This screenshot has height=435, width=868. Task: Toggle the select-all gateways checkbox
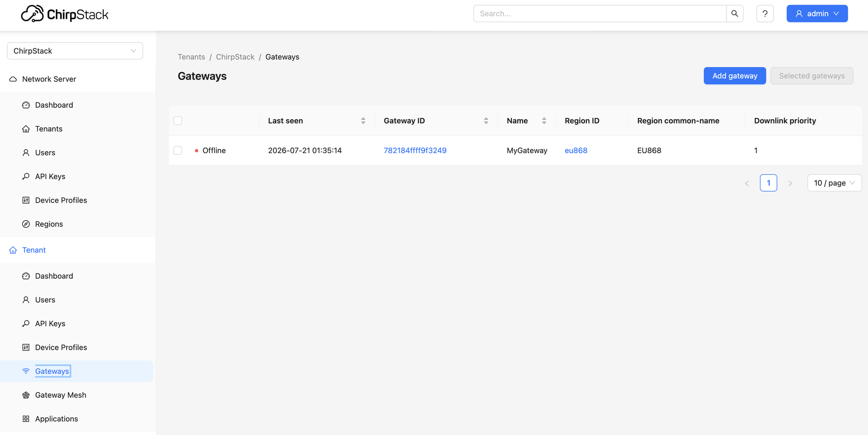click(x=178, y=121)
